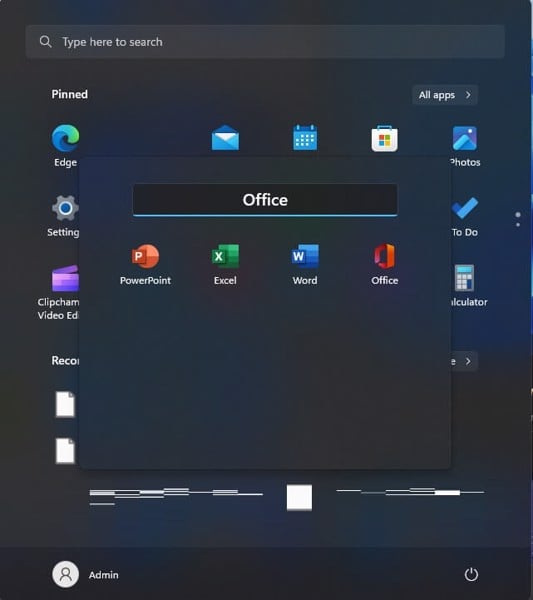Open PowerPoint from the Office folder
Image resolution: width=533 pixels, height=600 pixels.
pos(145,264)
